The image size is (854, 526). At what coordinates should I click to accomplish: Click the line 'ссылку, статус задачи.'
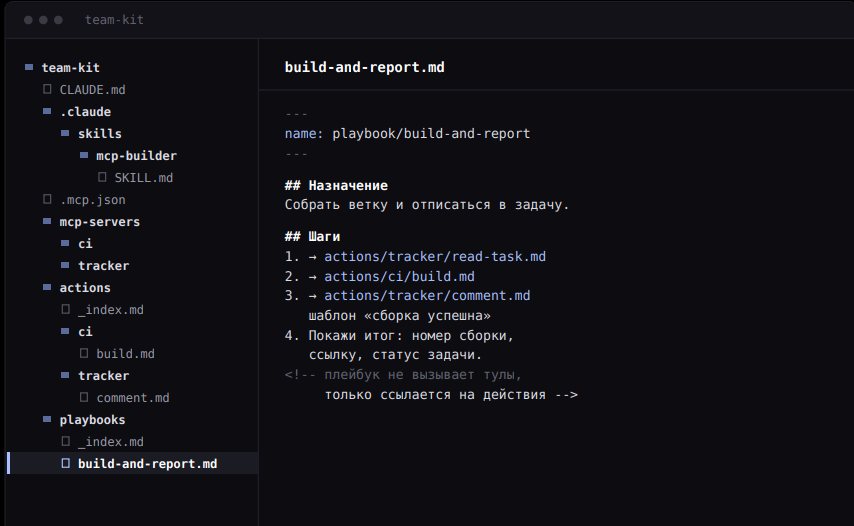[395, 355]
